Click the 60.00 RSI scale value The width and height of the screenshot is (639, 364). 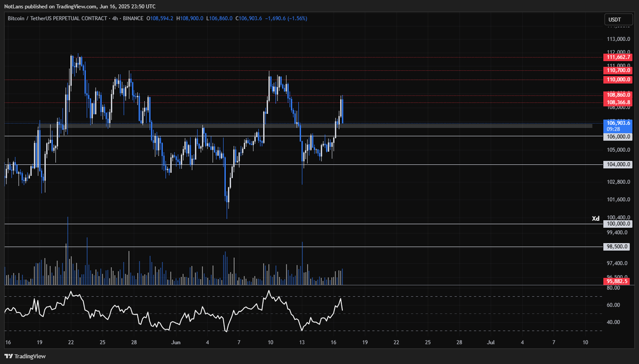pos(613,305)
